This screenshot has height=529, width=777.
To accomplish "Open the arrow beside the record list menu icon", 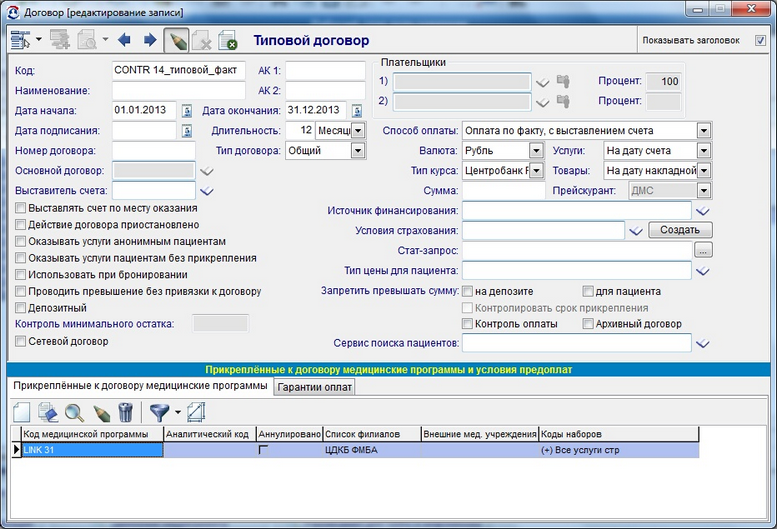I will pyautogui.click(x=38, y=39).
